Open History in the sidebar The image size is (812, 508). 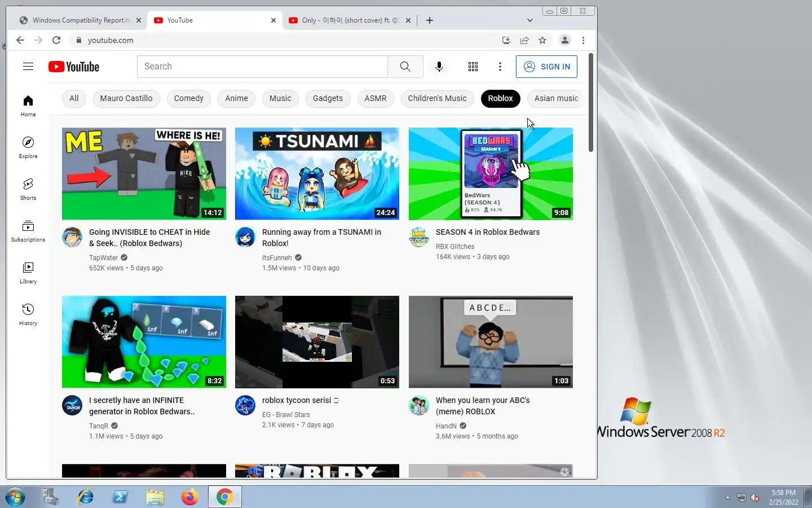pos(28,315)
